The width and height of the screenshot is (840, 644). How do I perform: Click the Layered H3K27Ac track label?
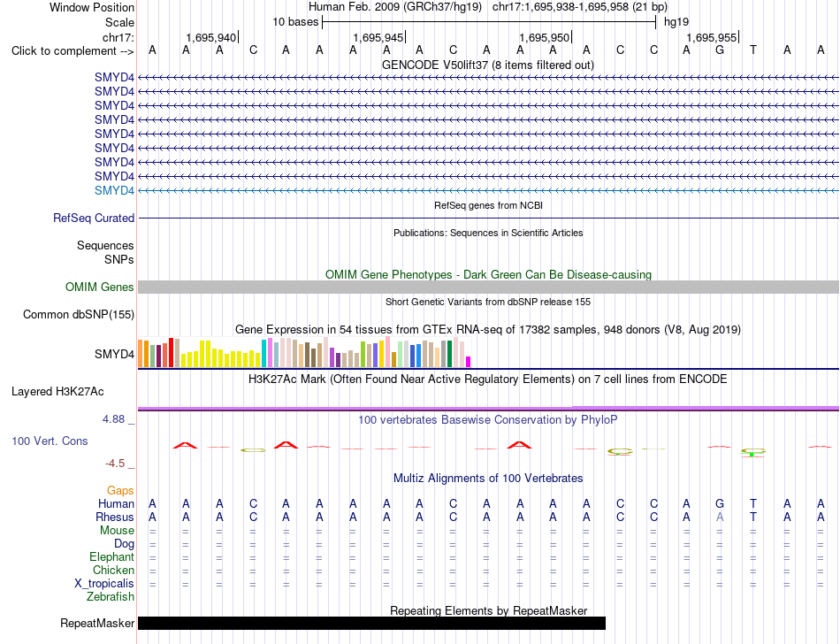click(57, 392)
